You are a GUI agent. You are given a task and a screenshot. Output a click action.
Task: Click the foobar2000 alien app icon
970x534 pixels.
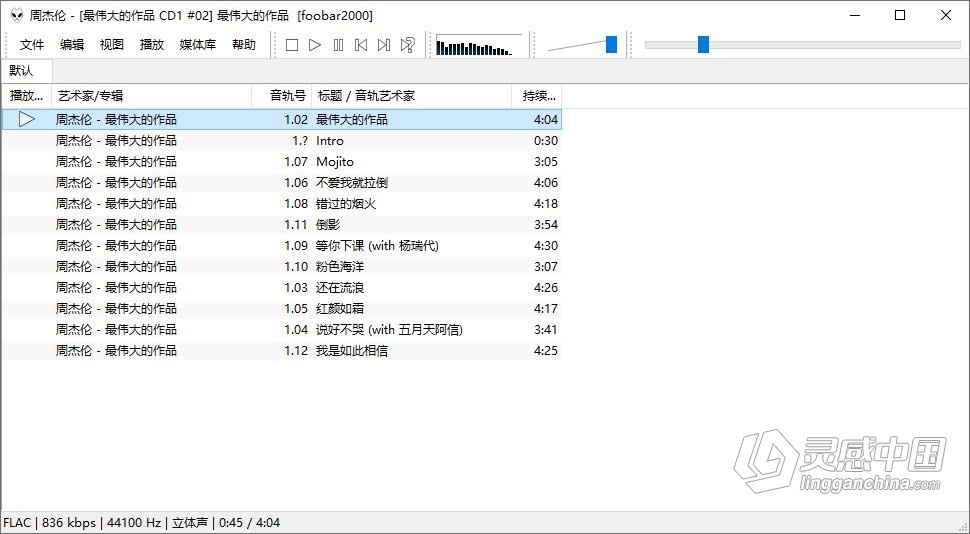coord(17,15)
